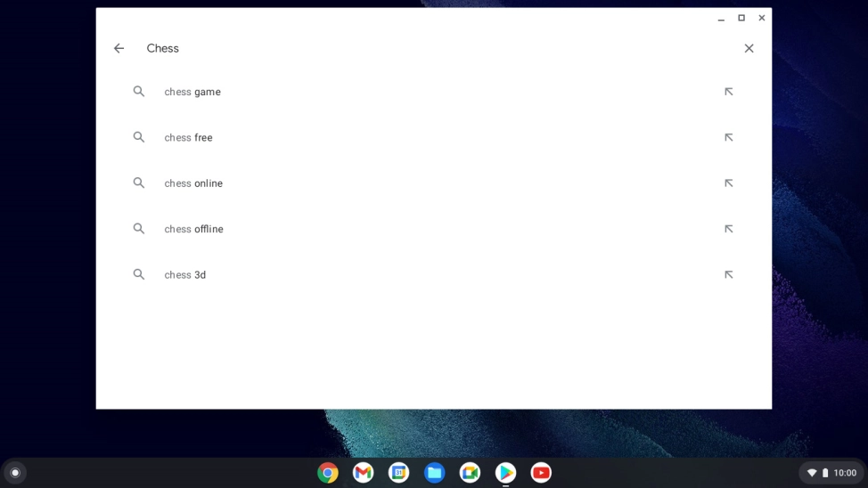Open YouTube from the shelf
The image size is (868, 488).
tap(541, 473)
